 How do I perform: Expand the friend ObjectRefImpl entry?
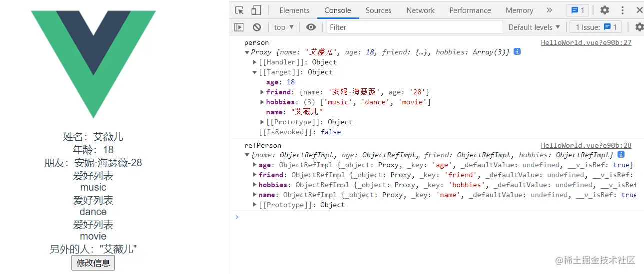coord(255,175)
